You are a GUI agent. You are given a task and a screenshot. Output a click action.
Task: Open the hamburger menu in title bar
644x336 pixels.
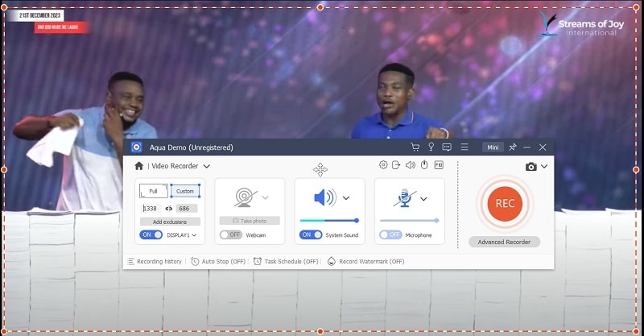click(x=464, y=147)
